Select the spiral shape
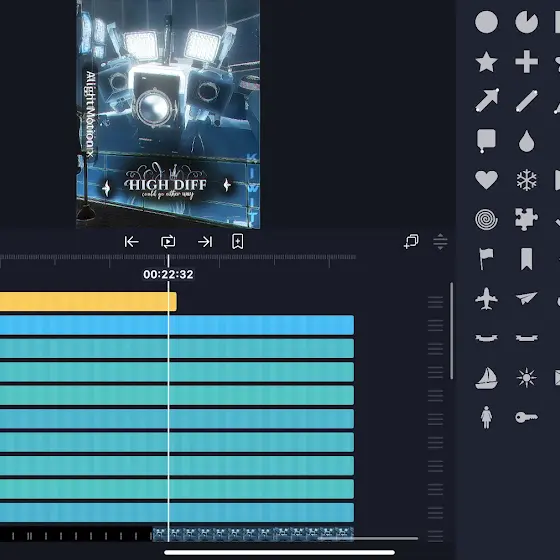Image resolution: width=560 pixels, height=560 pixels. coord(486,219)
